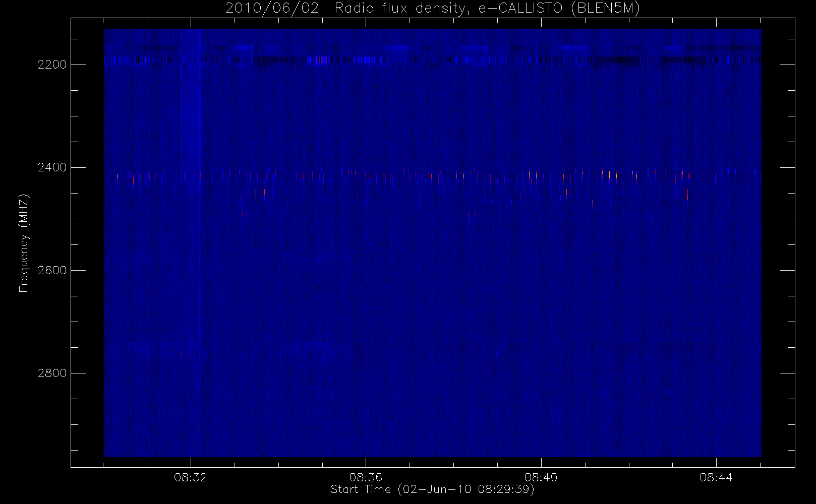Click the '08:40' time axis label
This screenshot has height=504, width=816.
(541, 477)
